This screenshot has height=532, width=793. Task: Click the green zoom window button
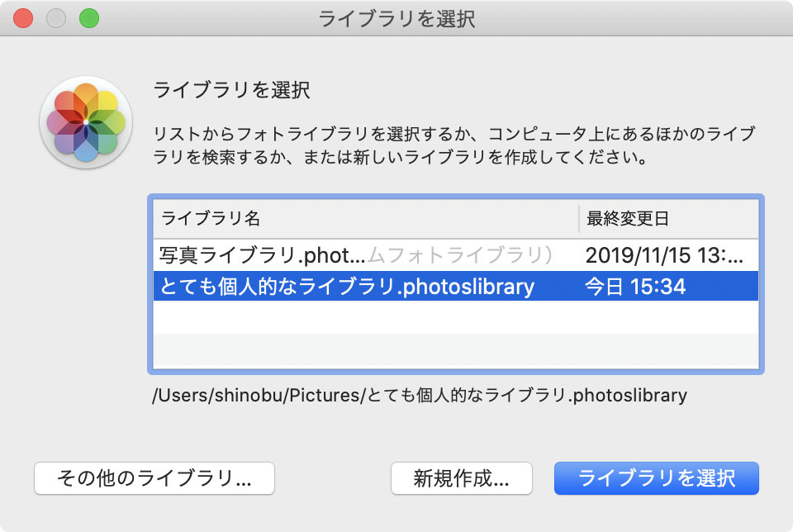(x=89, y=19)
